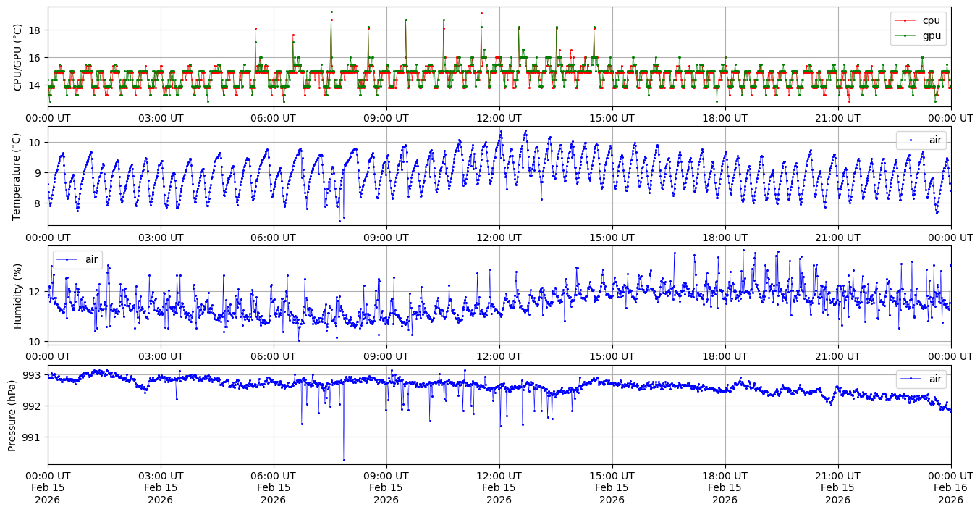Click the cpu legend entry
This screenshot has width=980, height=512.
[931, 20]
